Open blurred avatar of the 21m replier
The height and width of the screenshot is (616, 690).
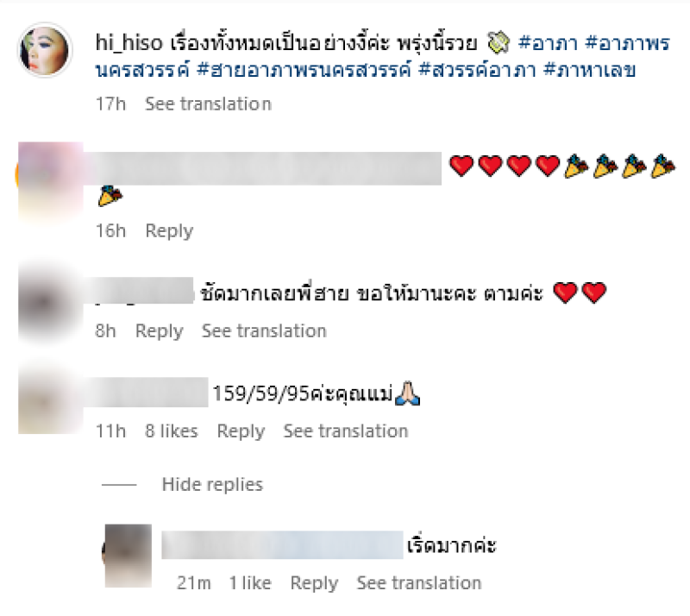pyautogui.click(x=128, y=556)
